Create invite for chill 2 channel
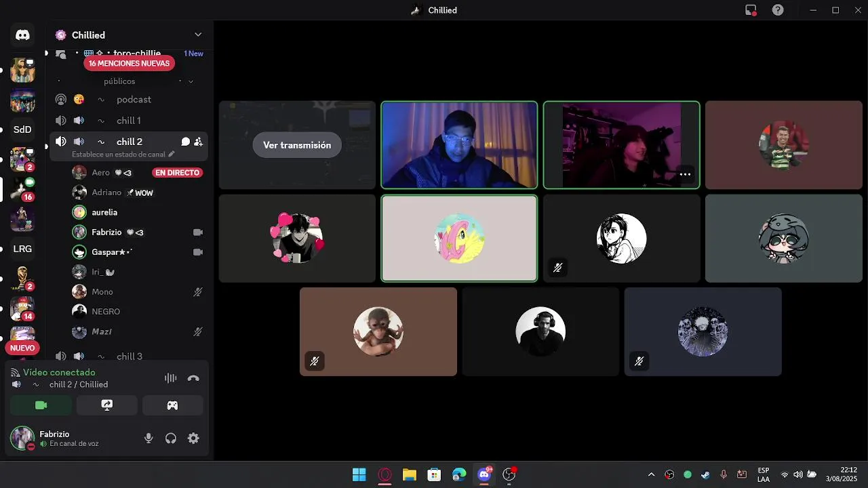 coord(198,142)
